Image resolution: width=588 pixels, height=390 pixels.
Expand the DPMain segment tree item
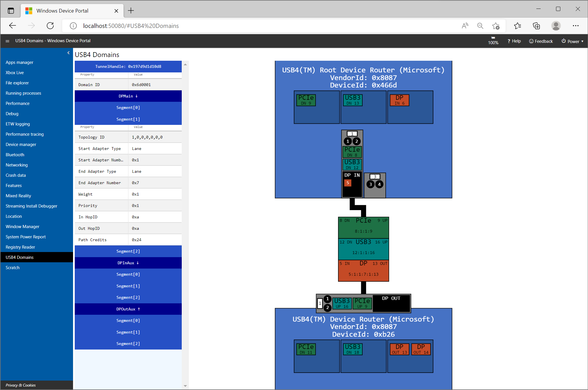[128, 96]
